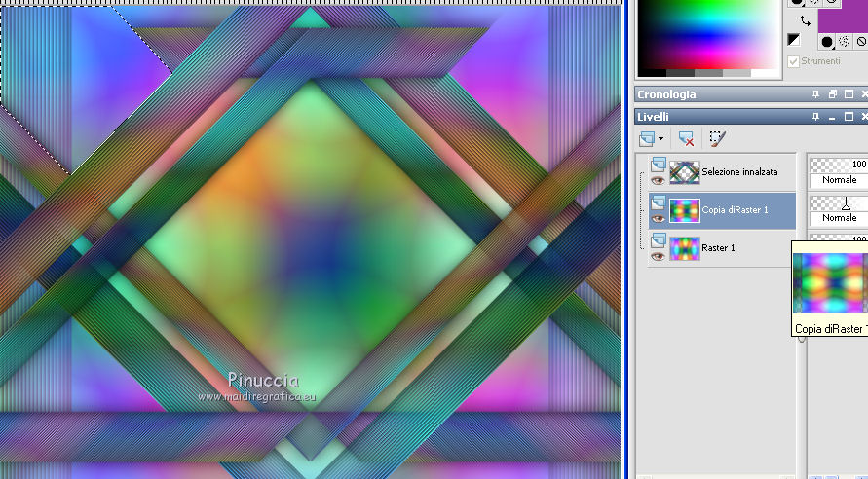Pin the Livelli panel
Viewport: 868px width, 479px height.
(x=815, y=117)
